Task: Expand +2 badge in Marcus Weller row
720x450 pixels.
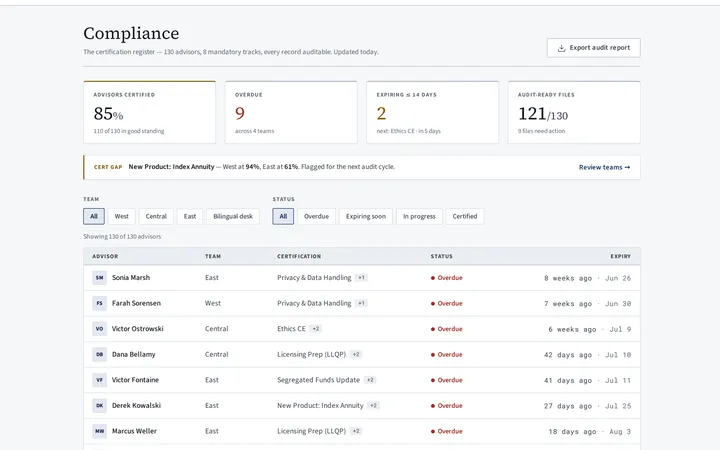Action: pos(356,431)
